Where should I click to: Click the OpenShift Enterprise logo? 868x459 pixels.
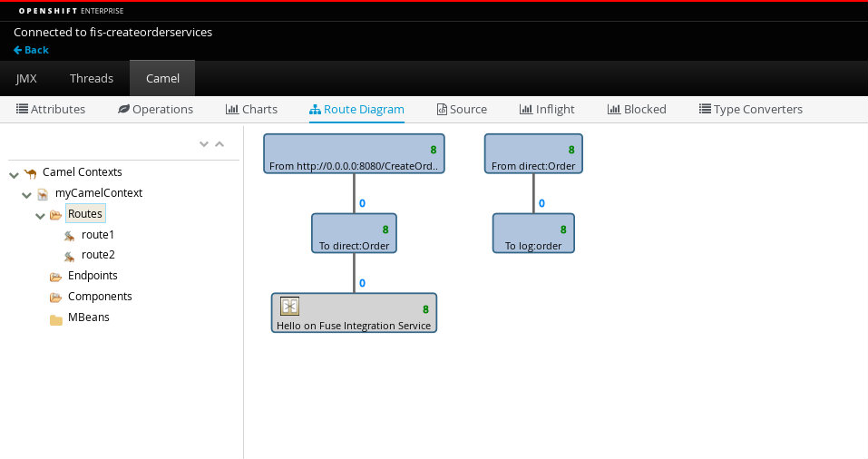(x=71, y=11)
